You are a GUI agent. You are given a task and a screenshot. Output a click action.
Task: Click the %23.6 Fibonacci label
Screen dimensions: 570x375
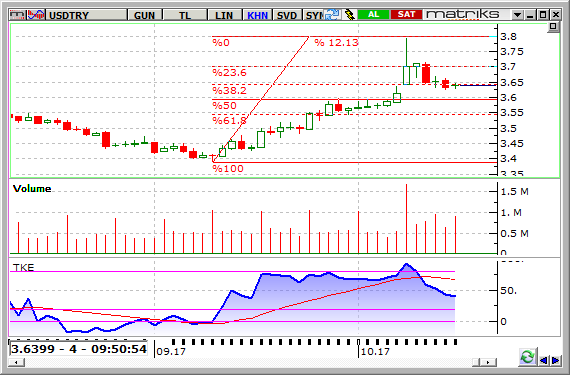pyautogui.click(x=230, y=72)
